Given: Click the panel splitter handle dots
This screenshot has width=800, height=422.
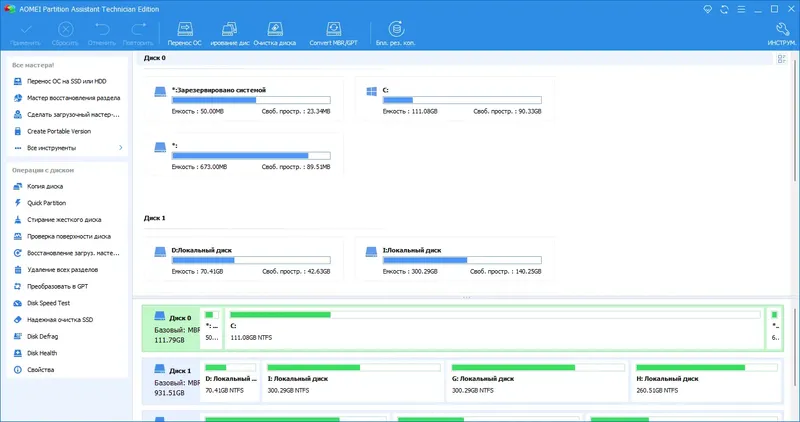Looking at the screenshot, I should (x=466, y=297).
